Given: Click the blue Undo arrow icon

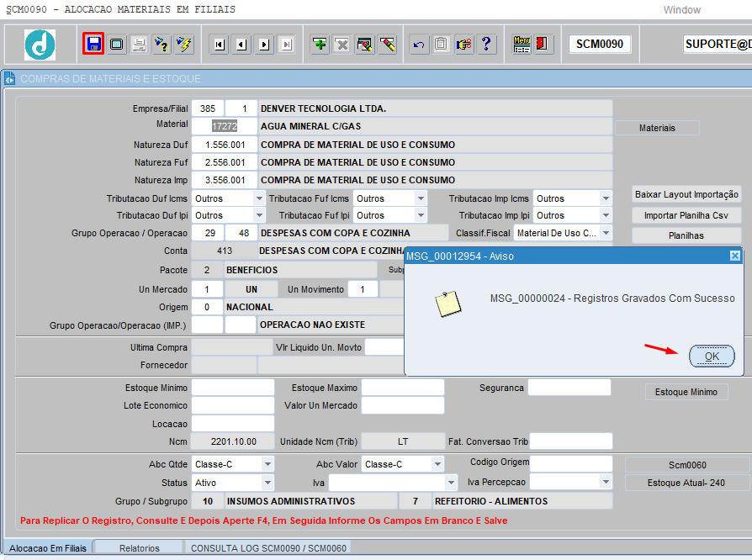Looking at the screenshot, I should pos(419,45).
